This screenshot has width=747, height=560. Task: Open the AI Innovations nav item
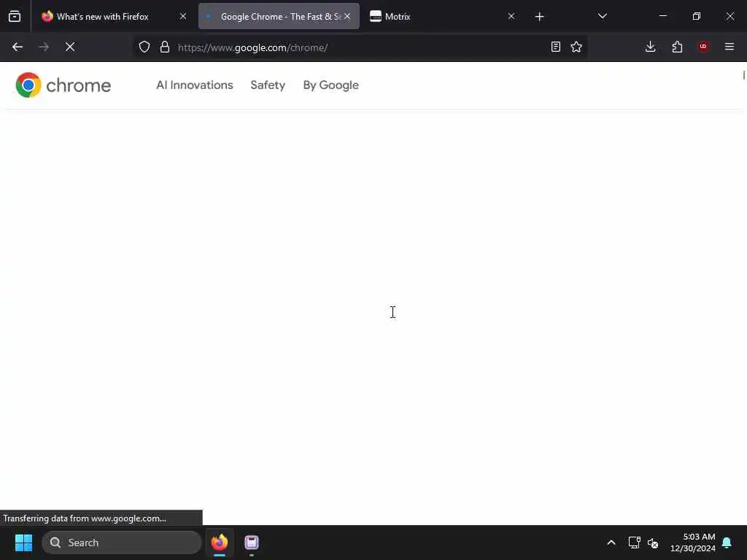pos(194,85)
